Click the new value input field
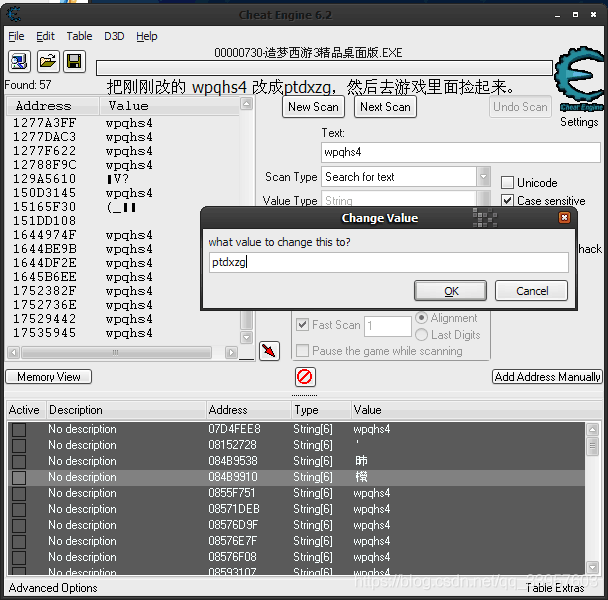Screen dimensions: 608x600 (x=389, y=263)
